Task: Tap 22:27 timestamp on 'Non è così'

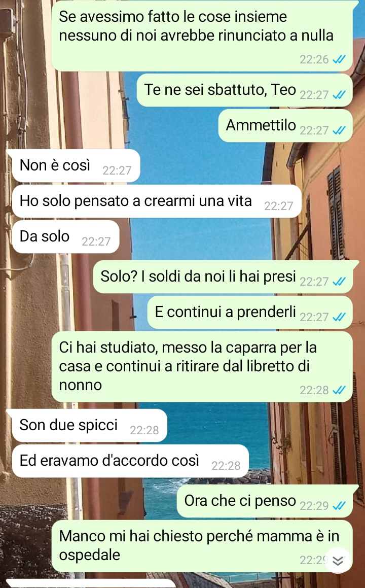Action: click(x=117, y=170)
